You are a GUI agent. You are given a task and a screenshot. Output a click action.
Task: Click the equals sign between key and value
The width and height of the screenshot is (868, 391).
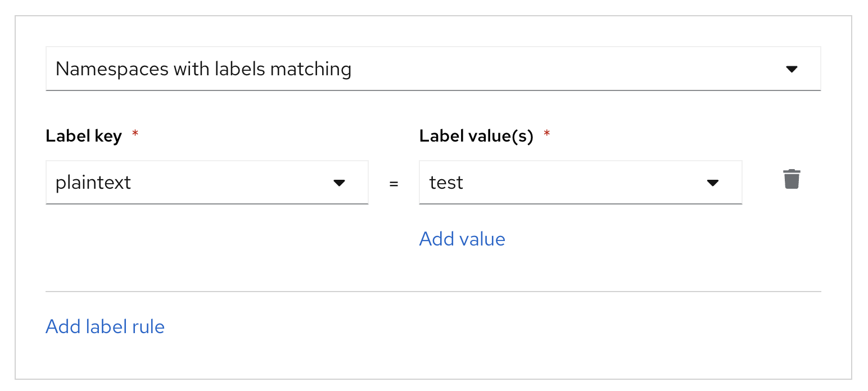[394, 183]
